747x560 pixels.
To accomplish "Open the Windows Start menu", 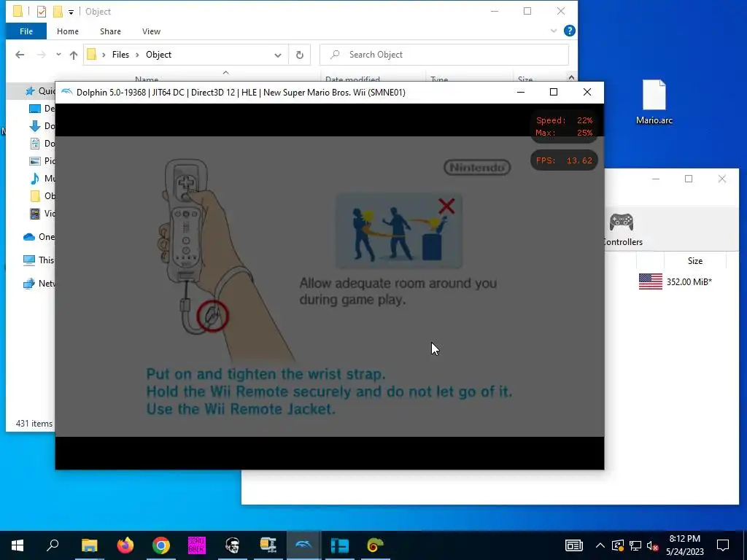I will point(18,545).
